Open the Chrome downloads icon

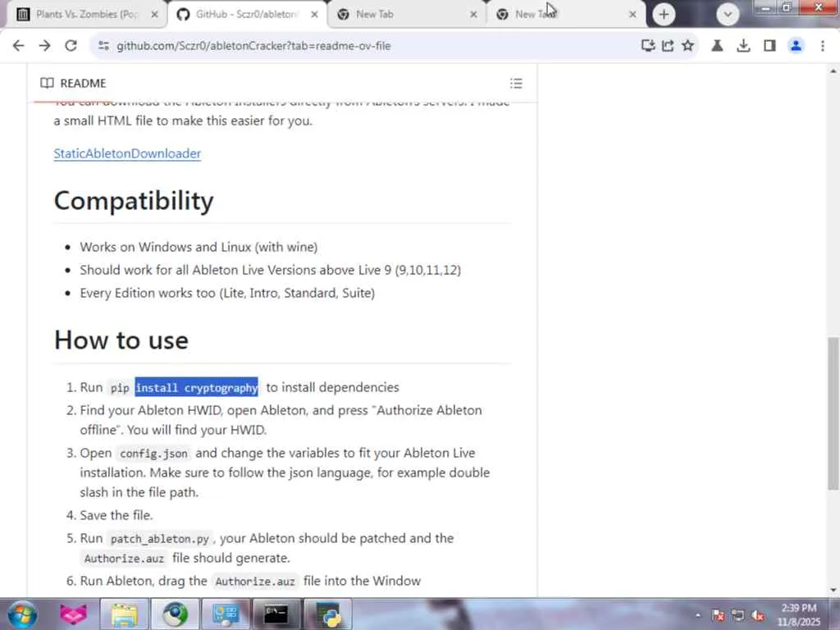tap(743, 46)
